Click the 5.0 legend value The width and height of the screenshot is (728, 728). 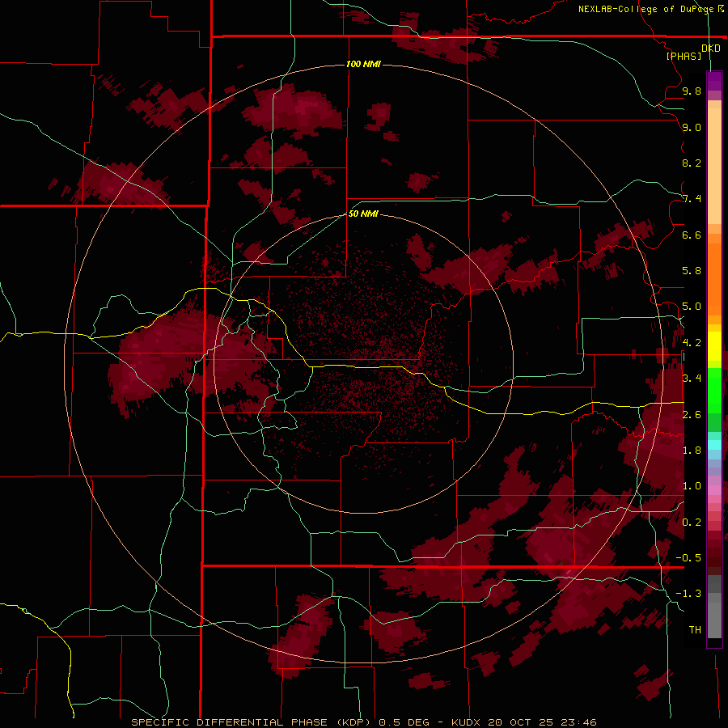coord(692,307)
